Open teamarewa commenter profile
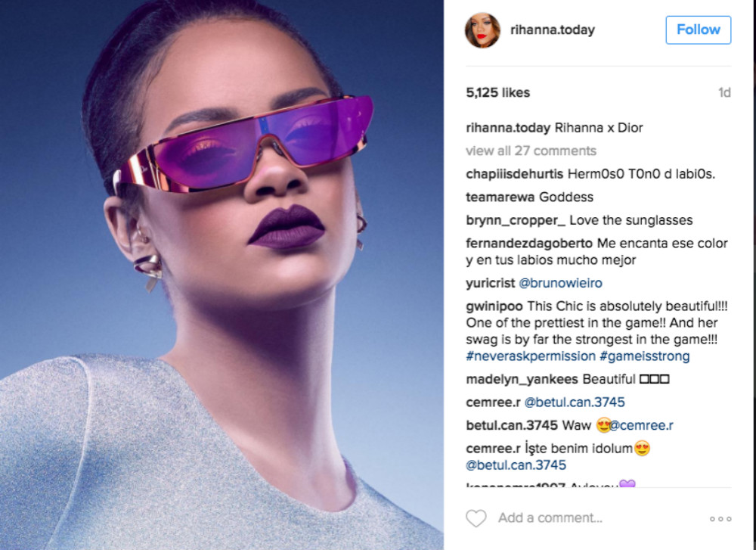 (500, 197)
